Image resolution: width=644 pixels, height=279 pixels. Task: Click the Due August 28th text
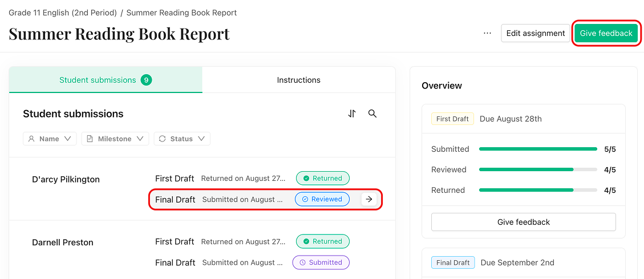511,119
